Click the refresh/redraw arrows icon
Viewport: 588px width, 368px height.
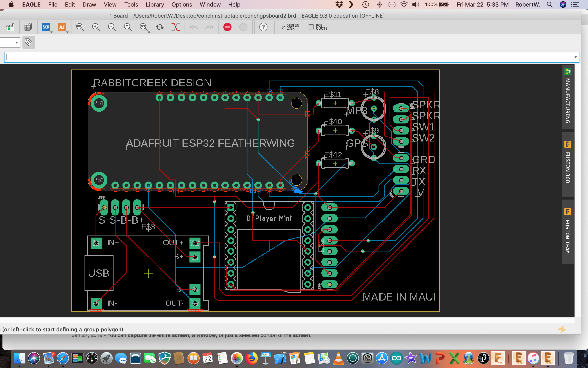[x=160, y=27]
